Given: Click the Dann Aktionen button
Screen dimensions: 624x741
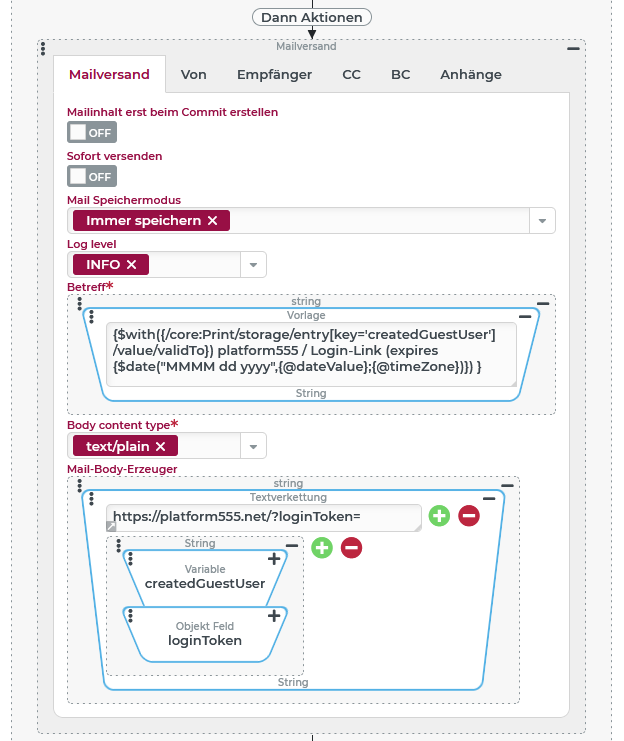Looking at the screenshot, I should click(311, 17).
